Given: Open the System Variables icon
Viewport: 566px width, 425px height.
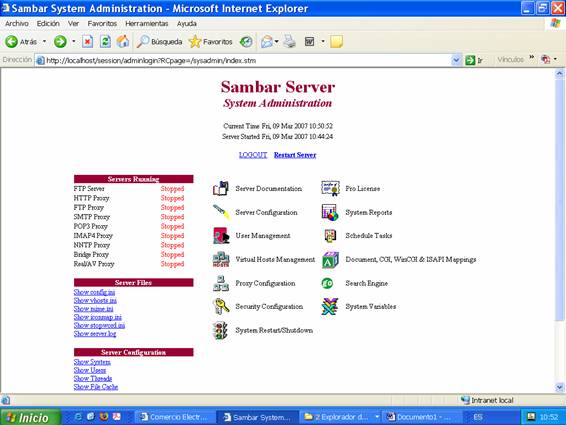Looking at the screenshot, I should click(330, 307).
